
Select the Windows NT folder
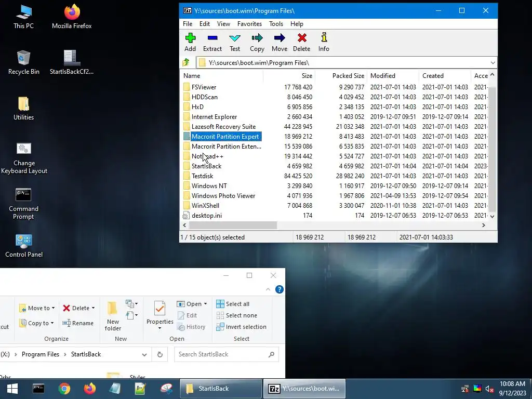click(x=209, y=186)
